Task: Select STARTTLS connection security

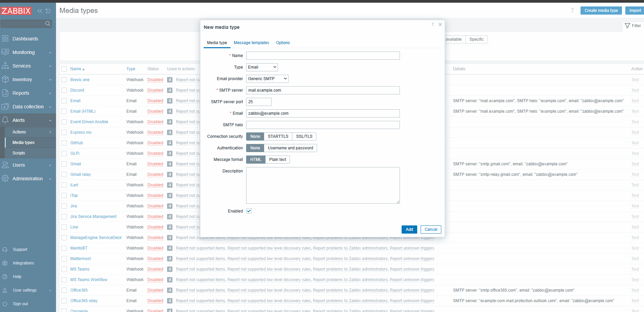Action: coord(278,136)
